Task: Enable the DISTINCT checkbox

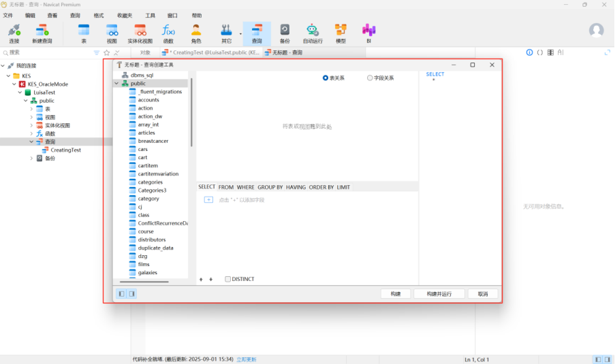Action: coord(228,279)
